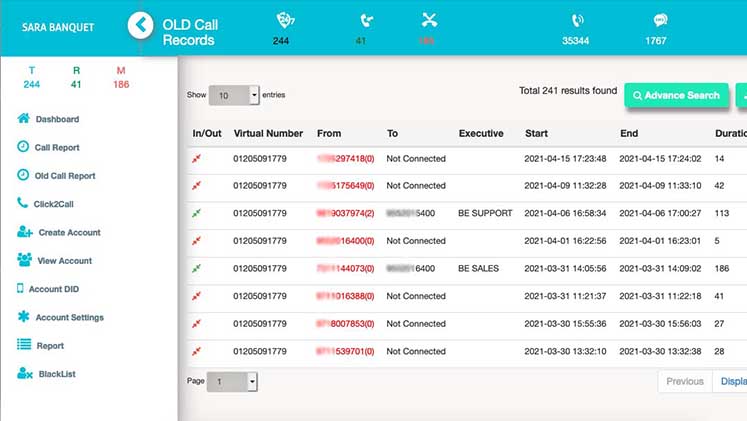The width and height of the screenshot is (747, 421).
Task: Expand the Show entries dropdown
Action: click(x=234, y=95)
